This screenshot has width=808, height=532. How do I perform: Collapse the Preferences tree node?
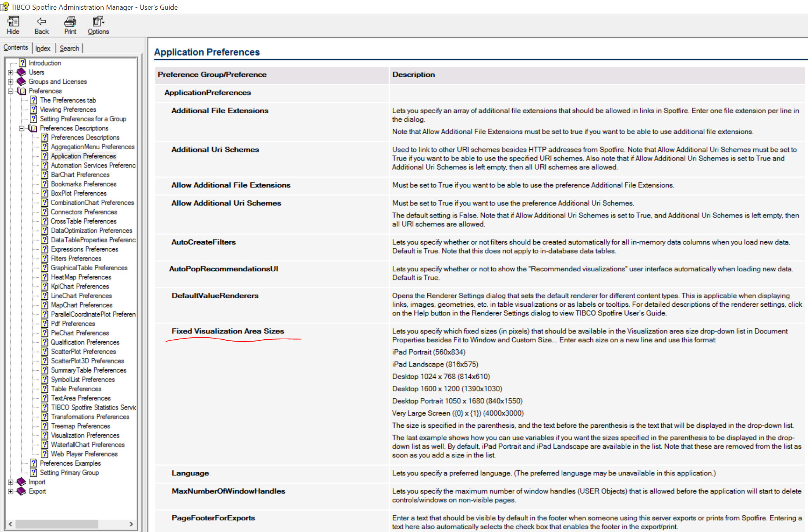[11, 91]
